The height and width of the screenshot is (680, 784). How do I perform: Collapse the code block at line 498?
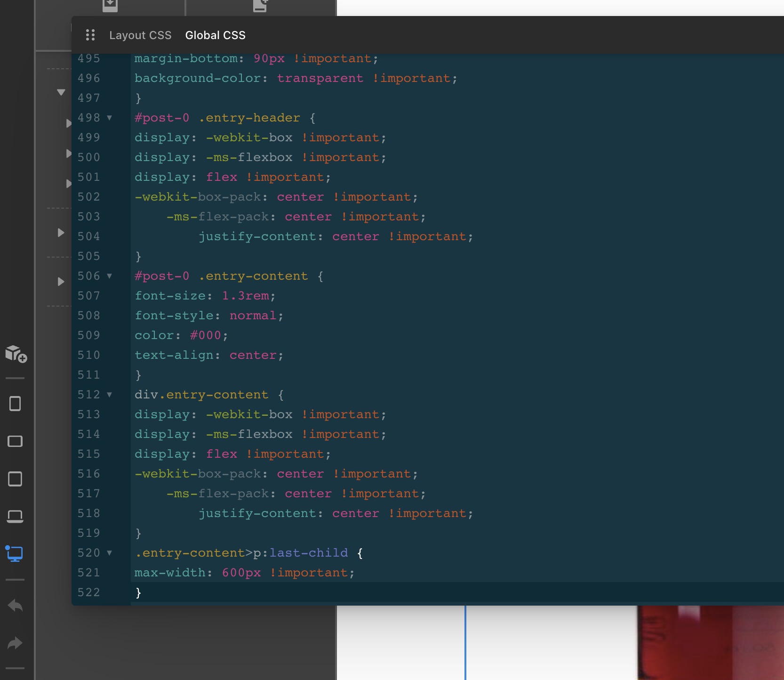point(110,118)
